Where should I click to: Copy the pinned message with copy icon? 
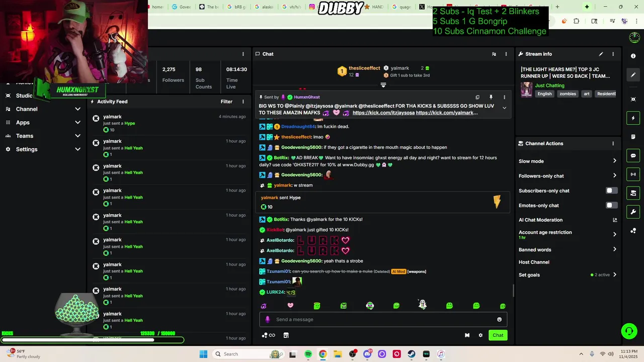click(x=477, y=97)
